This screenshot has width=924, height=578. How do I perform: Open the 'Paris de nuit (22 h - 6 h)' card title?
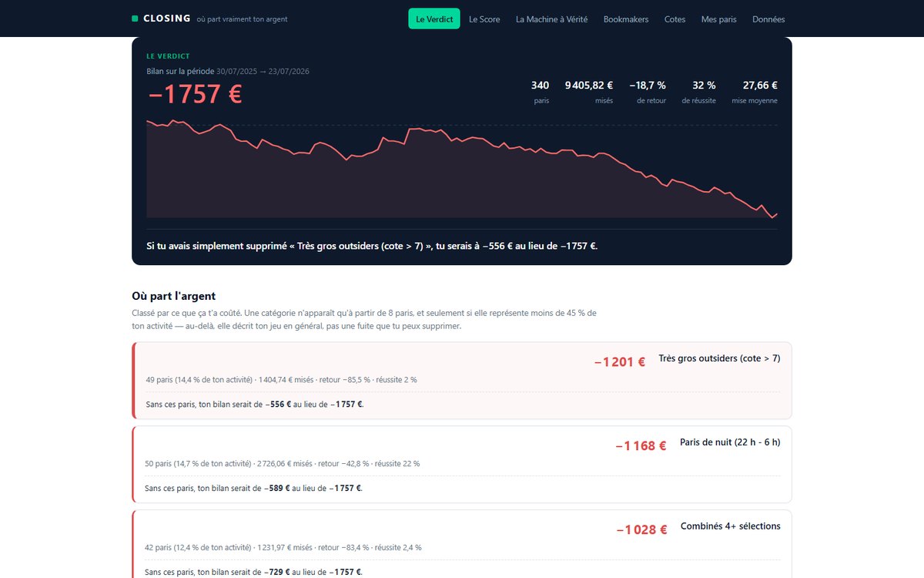(x=730, y=442)
